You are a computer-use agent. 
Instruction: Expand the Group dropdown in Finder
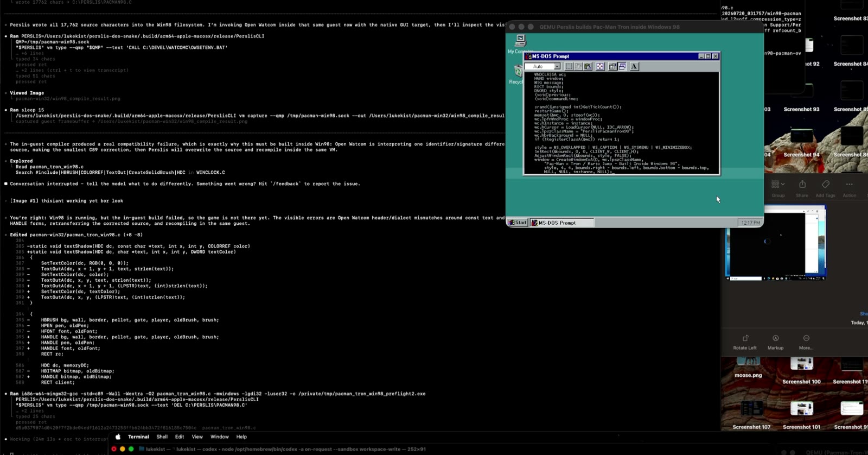(778, 188)
